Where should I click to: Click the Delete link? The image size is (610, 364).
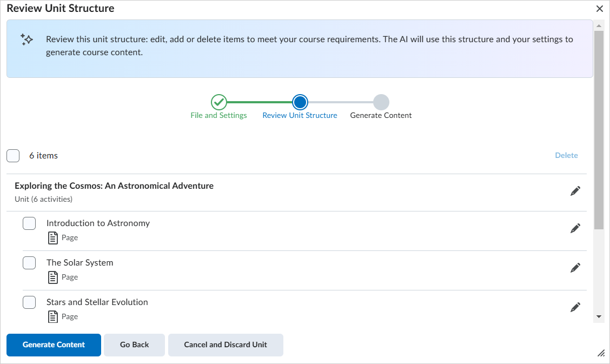566,155
